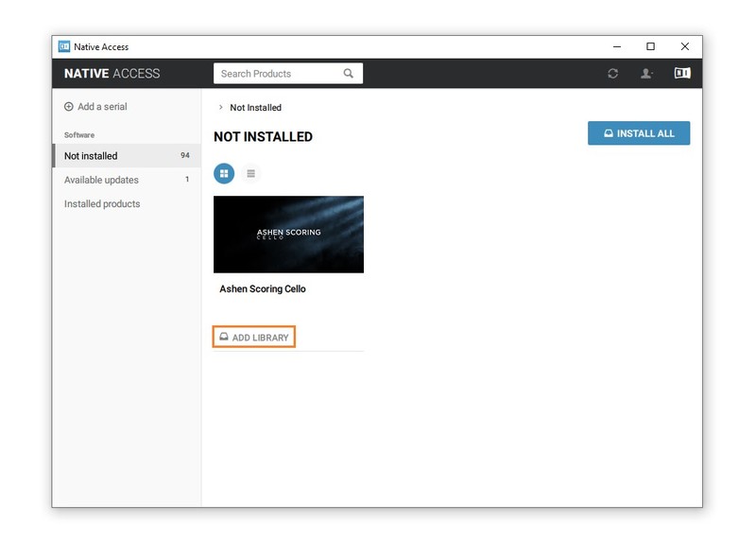Click the plus icon beside Add a serial
Image resolution: width=756 pixels, height=558 pixels.
click(x=68, y=107)
